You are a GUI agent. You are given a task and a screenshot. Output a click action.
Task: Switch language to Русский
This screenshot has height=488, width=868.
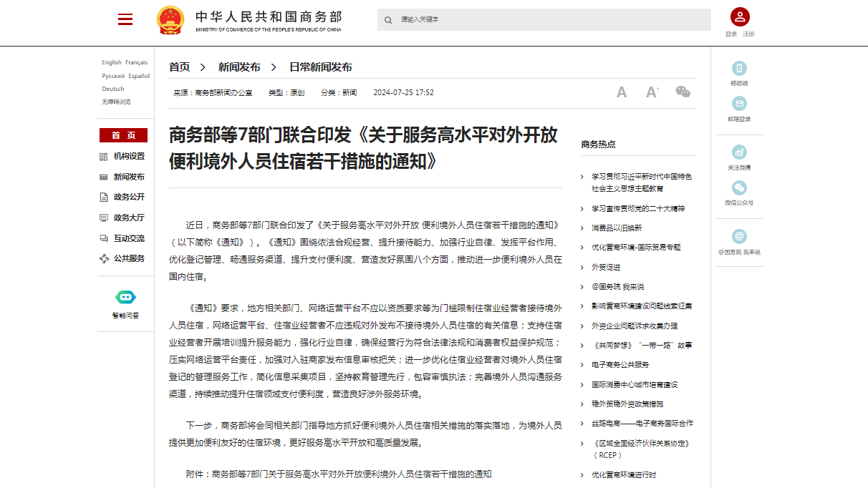[x=113, y=76]
